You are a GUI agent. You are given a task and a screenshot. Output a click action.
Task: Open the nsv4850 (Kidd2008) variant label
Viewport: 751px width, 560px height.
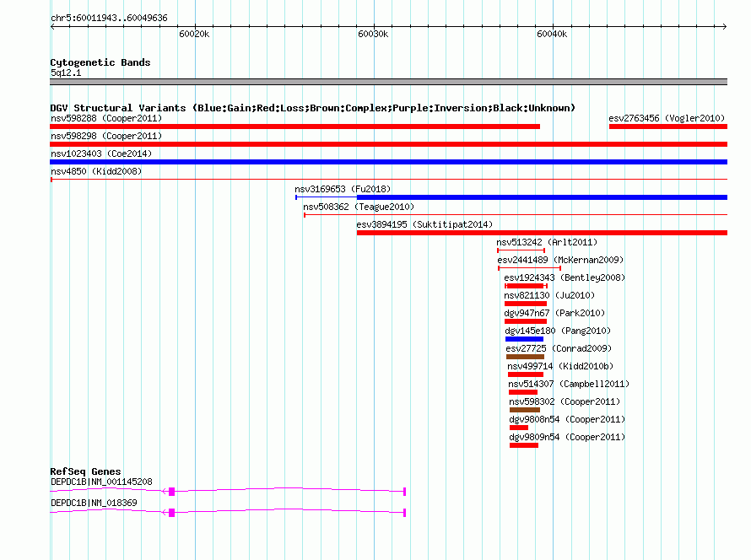(96, 171)
